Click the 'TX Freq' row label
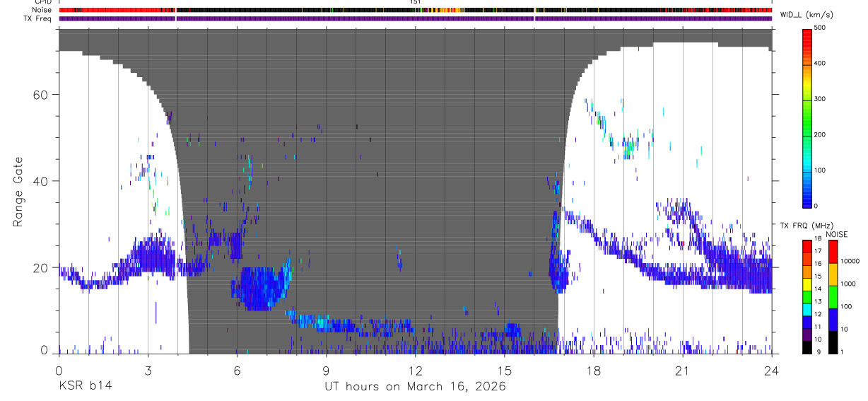The height and width of the screenshot is (401, 868). tap(37, 19)
